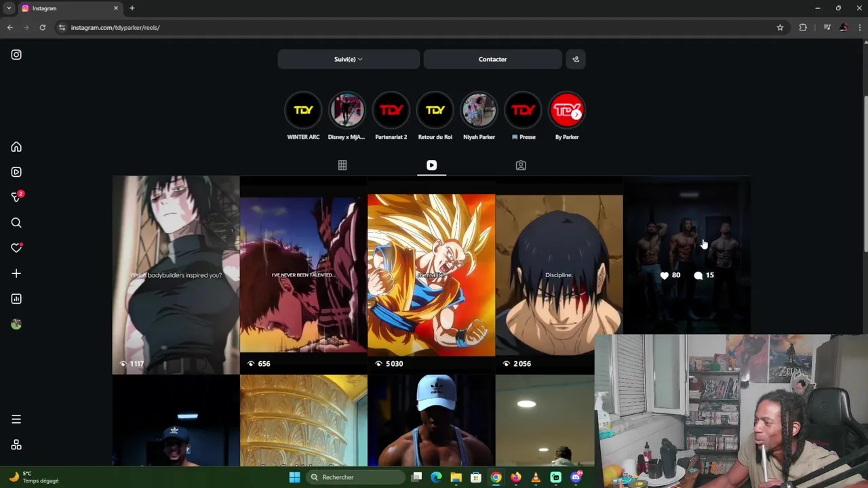The height and width of the screenshot is (488, 868).
Task: Open reel 'Which bodybuilders inspired you?'
Action: (x=176, y=275)
